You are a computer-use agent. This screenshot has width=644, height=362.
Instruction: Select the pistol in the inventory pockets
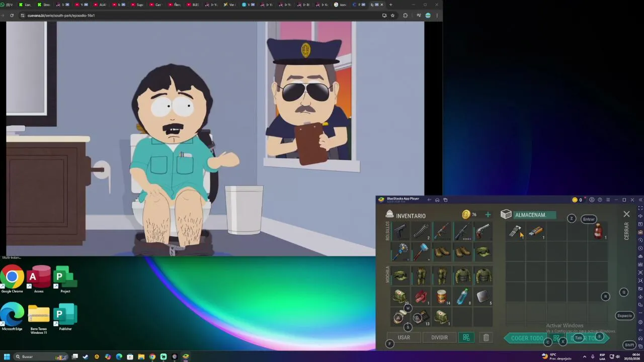point(400,231)
